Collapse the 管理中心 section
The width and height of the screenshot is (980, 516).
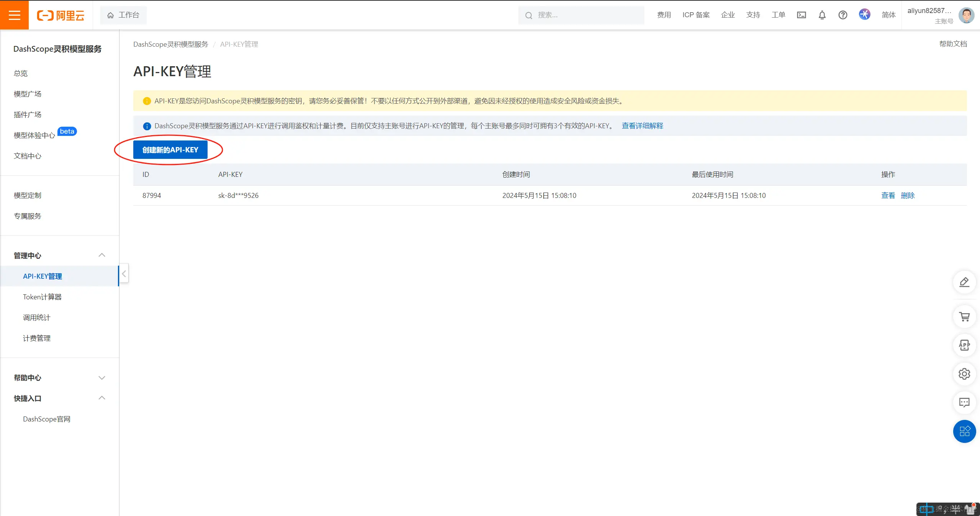pyautogui.click(x=101, y=255)
